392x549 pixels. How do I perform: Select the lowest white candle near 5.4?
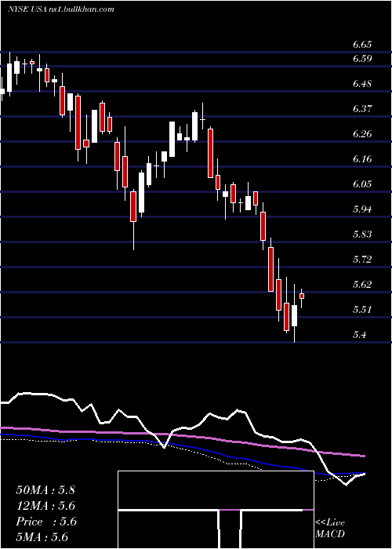pyautogui.click(x=294, y=315)
